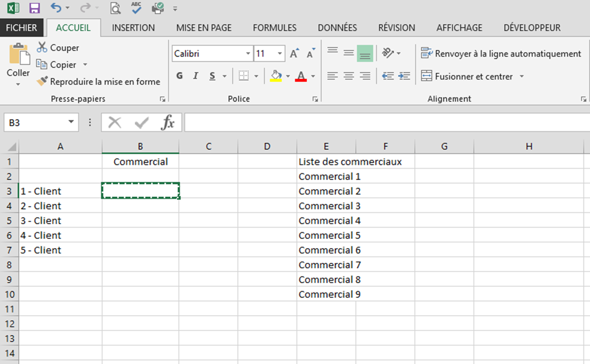Screen dimensions: 590x364
Task: Expand the borders dropdown arrow
Action: pyautogui.click(x=256, y=76)
